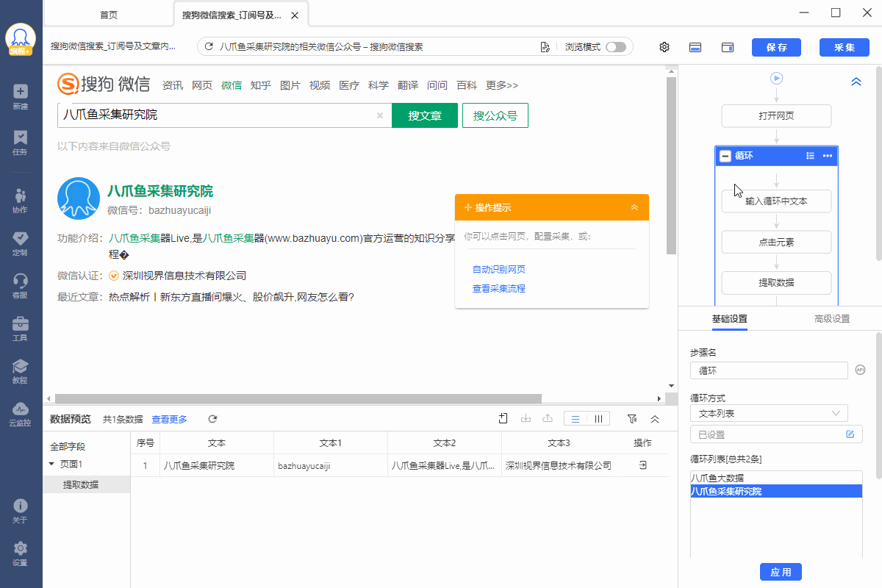Click the green 搜文章 button
This screenshot has height=588, width=882.
[425, 115]
